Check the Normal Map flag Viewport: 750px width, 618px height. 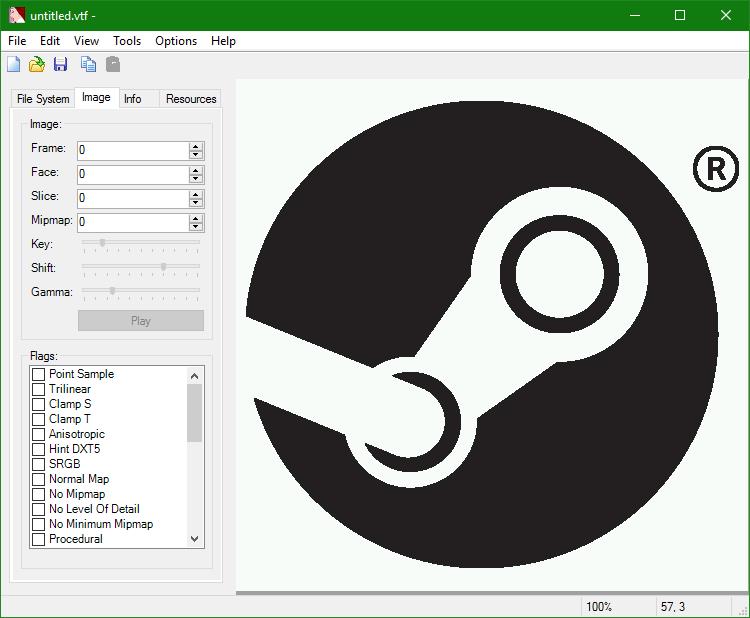coord(38,479)
